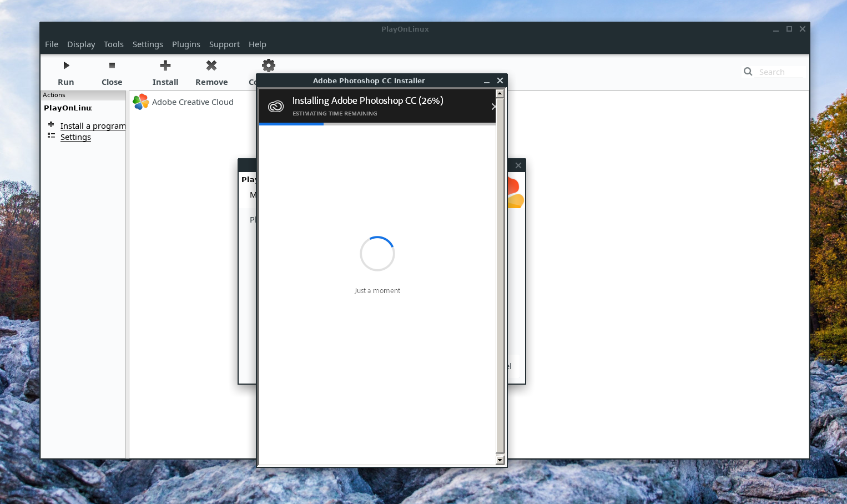Open the Tools menu
The width and height of the screenshot is (847, 504).
click(x=114, y=44)
